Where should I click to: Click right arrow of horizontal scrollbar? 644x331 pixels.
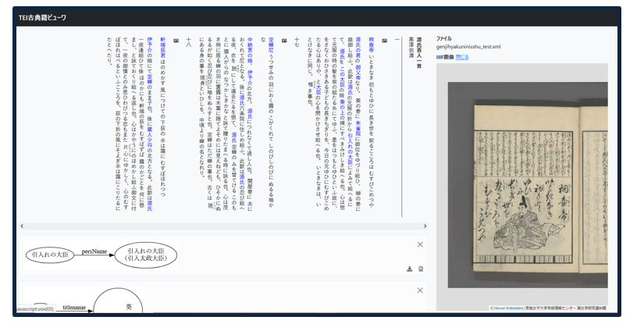425,226
